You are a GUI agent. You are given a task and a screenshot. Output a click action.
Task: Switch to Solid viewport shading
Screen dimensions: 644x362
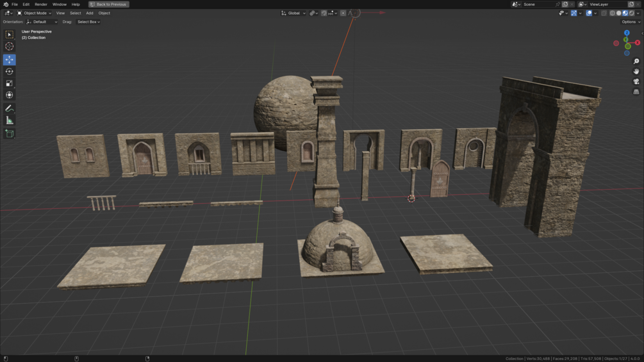pyautogui.click(x=619, y=13)
